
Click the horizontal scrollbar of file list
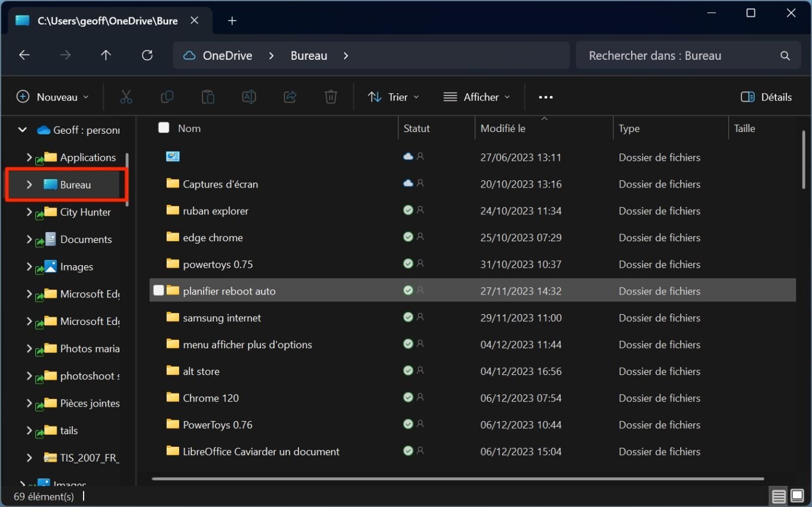458,478
